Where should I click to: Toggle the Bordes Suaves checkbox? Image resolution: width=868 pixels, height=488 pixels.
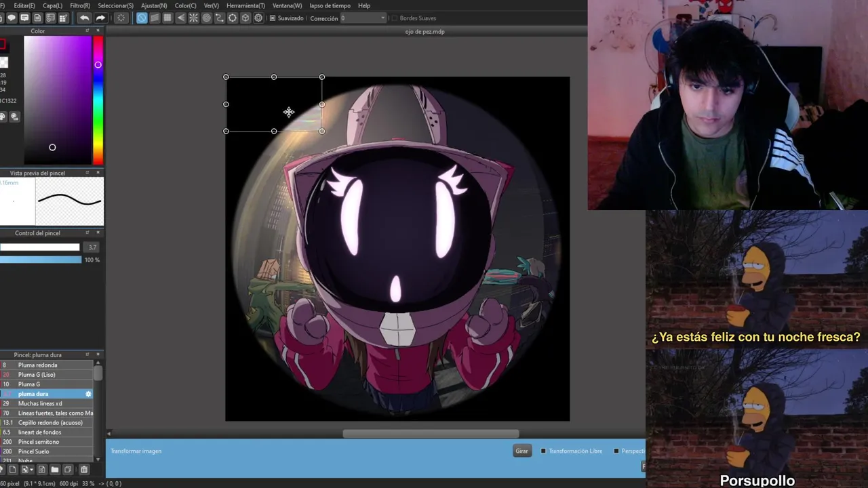(x=395, y=18)
